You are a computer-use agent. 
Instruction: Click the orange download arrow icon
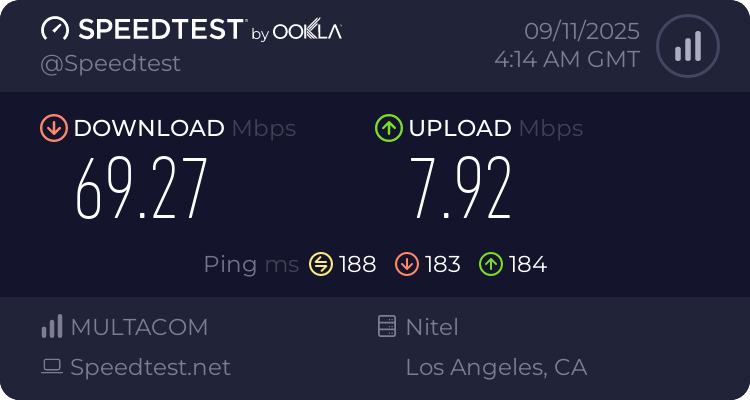pyautogui.click(x=54, y=128)
